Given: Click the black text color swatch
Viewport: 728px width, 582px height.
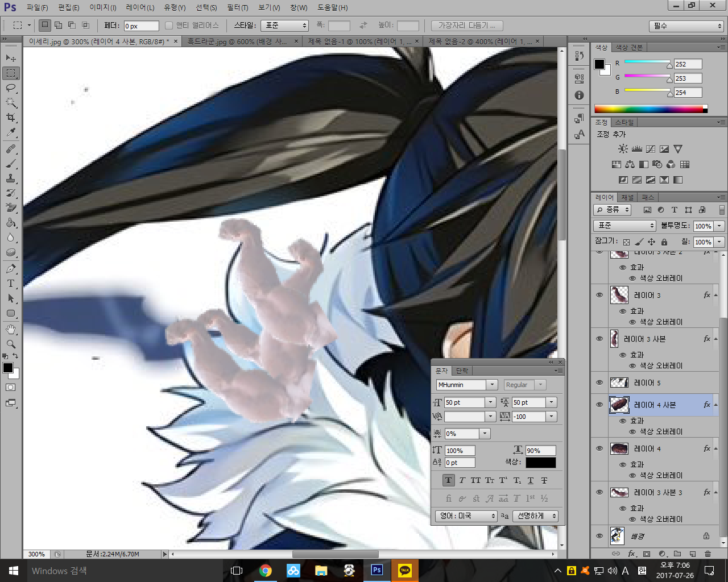Looking at the screenshot, I should tap(540, 462).
